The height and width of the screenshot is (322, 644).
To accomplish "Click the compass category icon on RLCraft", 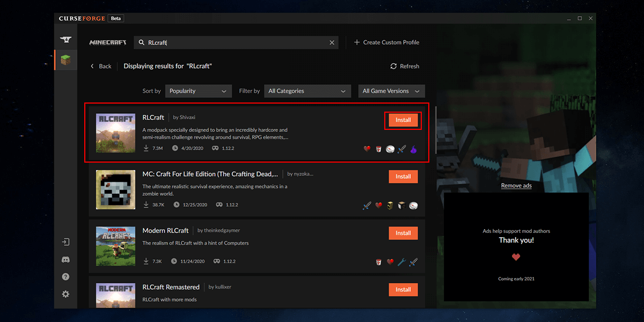I will [x=390, y=149].
